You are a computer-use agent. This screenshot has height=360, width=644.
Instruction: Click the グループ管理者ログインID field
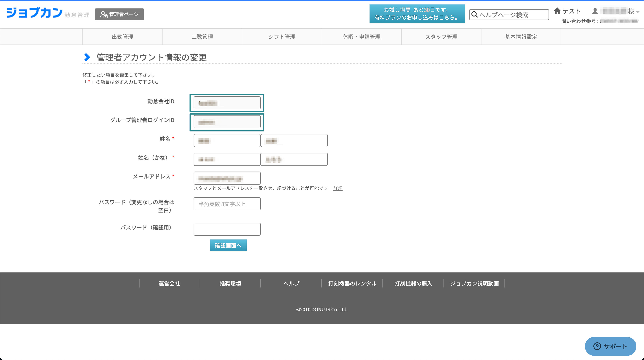pos(227,122)
